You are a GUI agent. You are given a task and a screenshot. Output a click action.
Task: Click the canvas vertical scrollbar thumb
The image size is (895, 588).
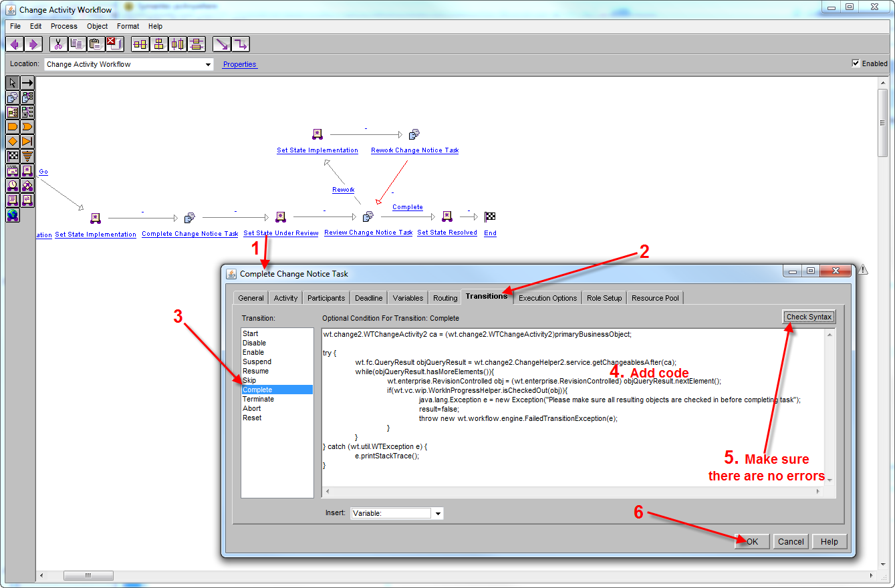882,122
